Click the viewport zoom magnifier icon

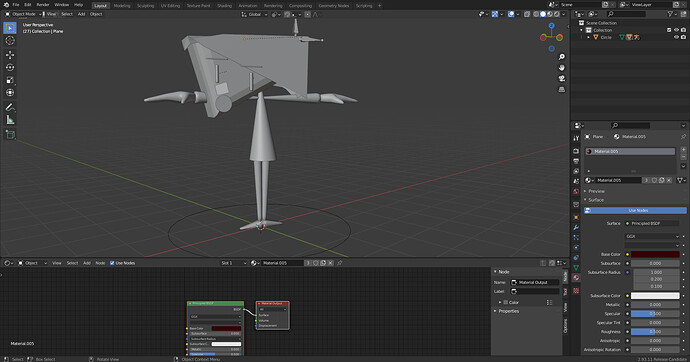562,57
